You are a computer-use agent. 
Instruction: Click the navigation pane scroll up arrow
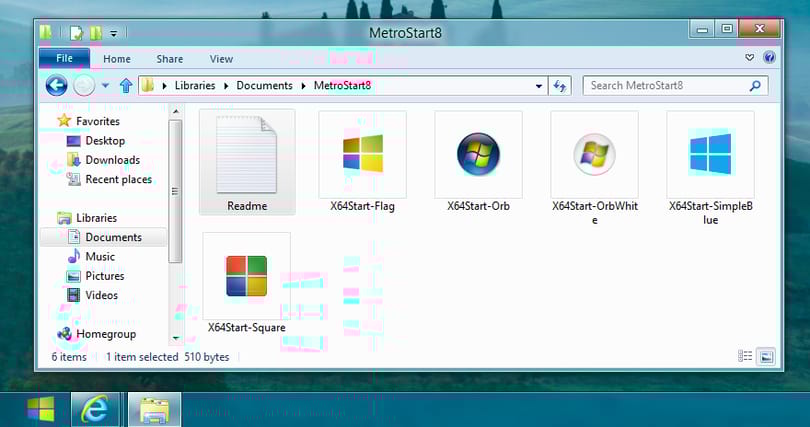(176, 112)
